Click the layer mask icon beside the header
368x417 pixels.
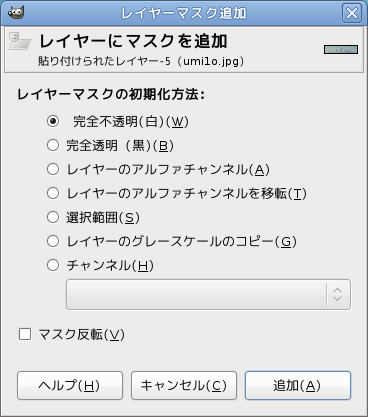pyautogui.click(x=20, y=41)
